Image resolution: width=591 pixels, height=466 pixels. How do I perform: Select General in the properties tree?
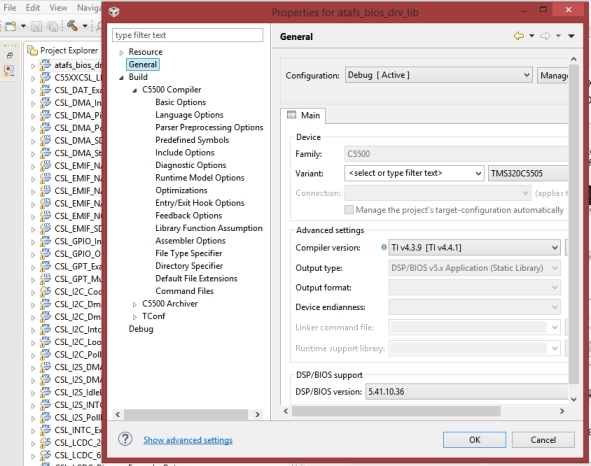click(142, 64)
